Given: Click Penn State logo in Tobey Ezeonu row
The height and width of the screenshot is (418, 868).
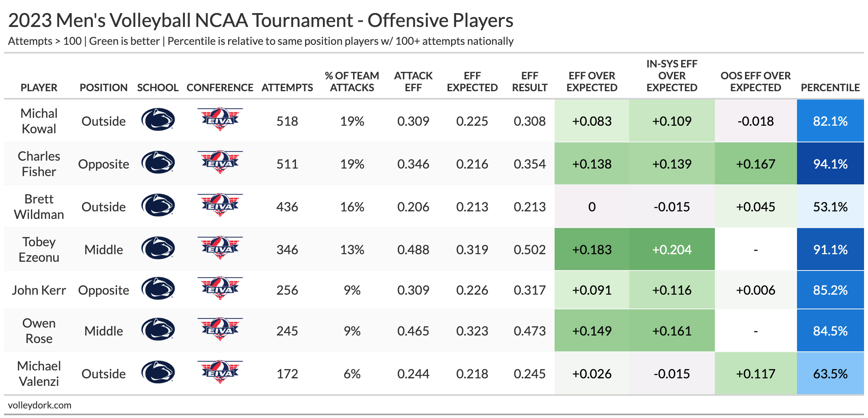Looking at the screenshot, I should (x=158, y=248).
